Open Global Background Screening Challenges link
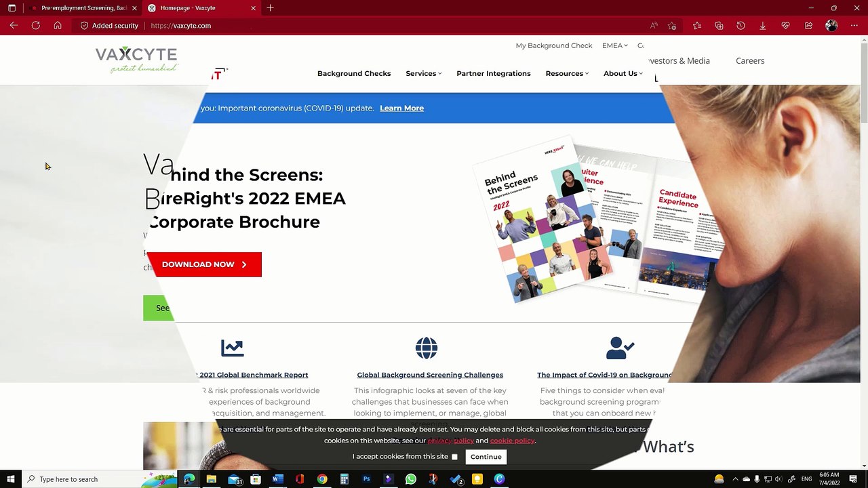The image size is (868, 488). click(x=430, y=375)
